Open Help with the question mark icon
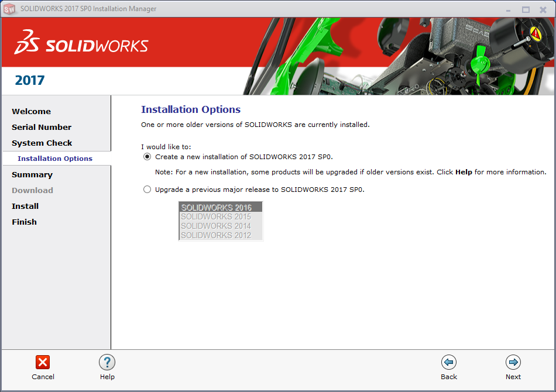Viewport: 556px width, 392px height. click(x=107, y=362)
